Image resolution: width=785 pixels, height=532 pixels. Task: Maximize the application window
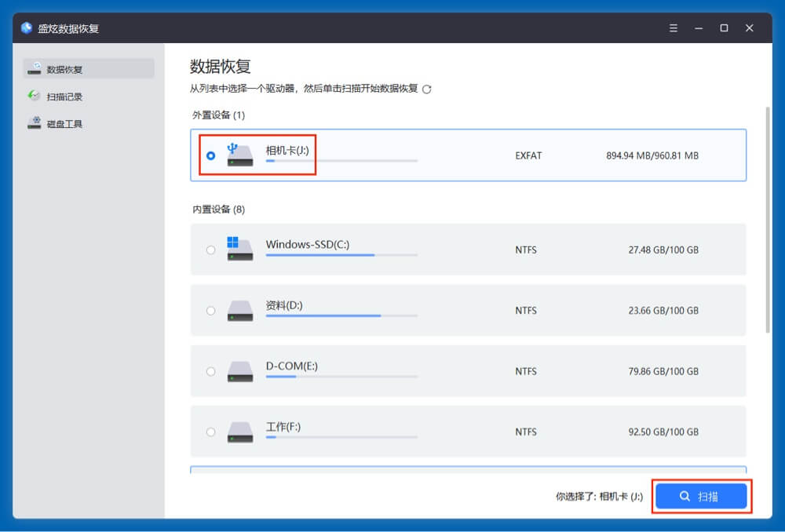tap(724, 28)
